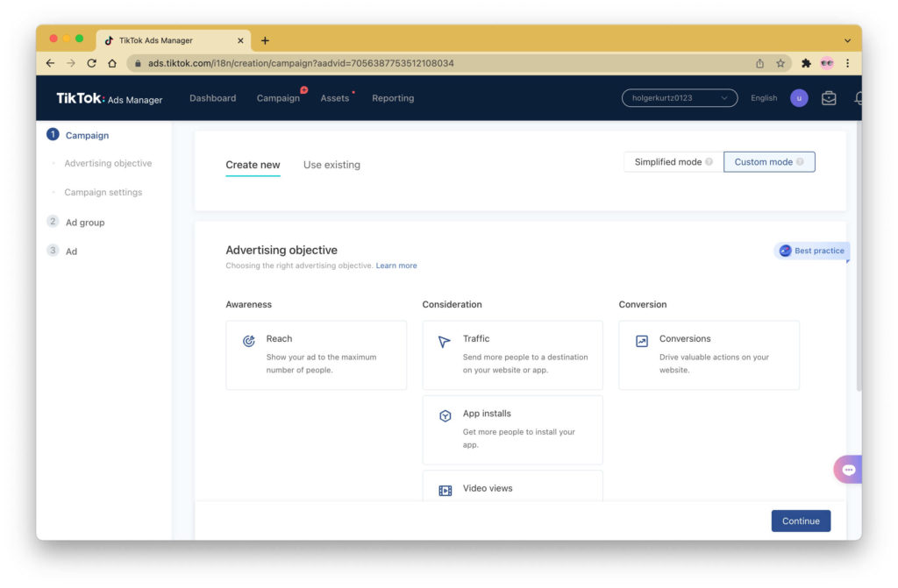Click the Video views film icon
This screenshot has width=898, height=588.
445,491
